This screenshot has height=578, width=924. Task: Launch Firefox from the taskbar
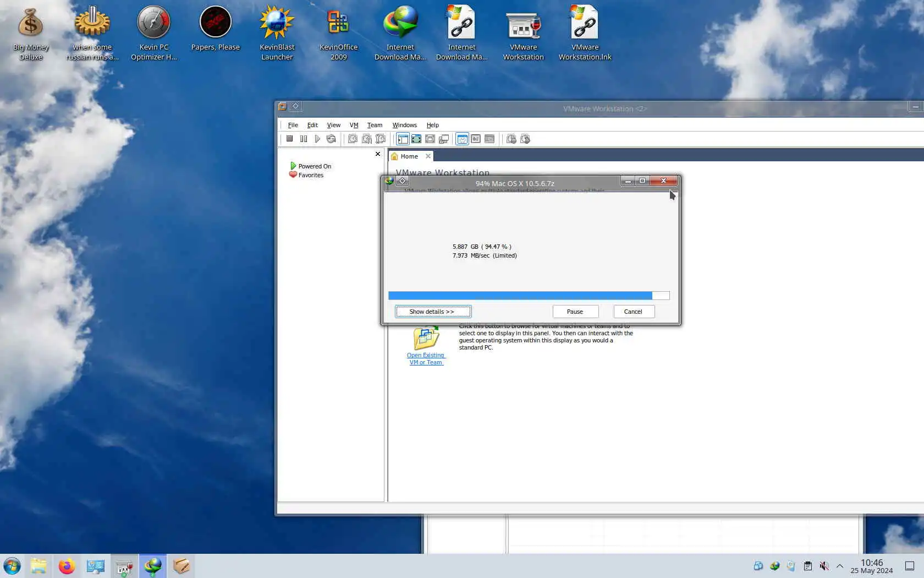[67, 566]
